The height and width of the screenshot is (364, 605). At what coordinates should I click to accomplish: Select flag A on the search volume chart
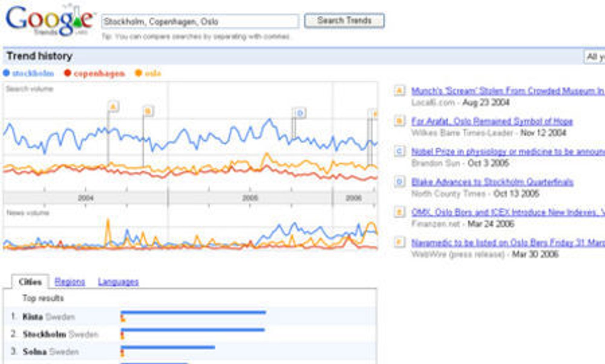[113, 107]
